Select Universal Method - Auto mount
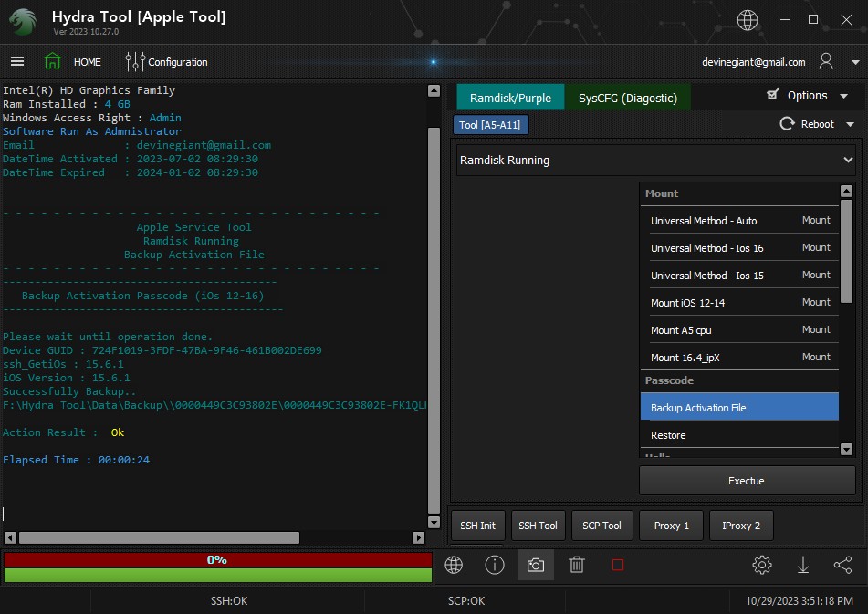Screen dimensions: 868x614 pyautogui.click(x=739, y=220)
